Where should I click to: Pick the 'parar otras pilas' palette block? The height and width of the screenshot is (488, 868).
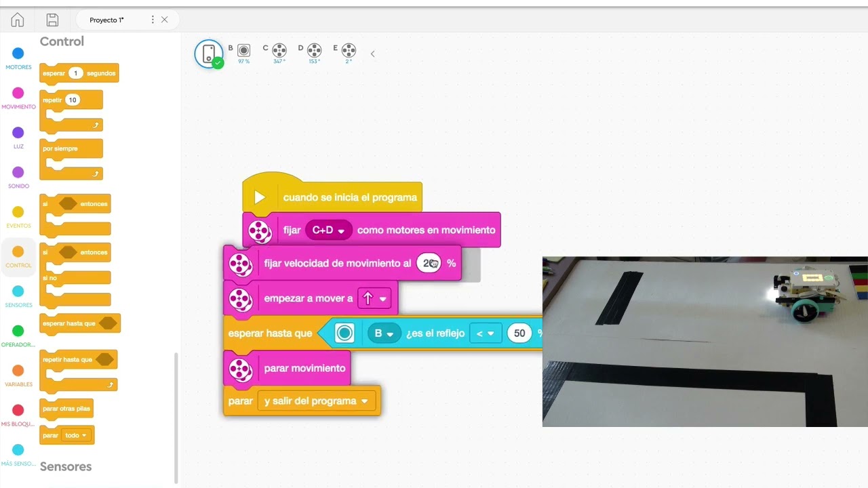(66, 409)
